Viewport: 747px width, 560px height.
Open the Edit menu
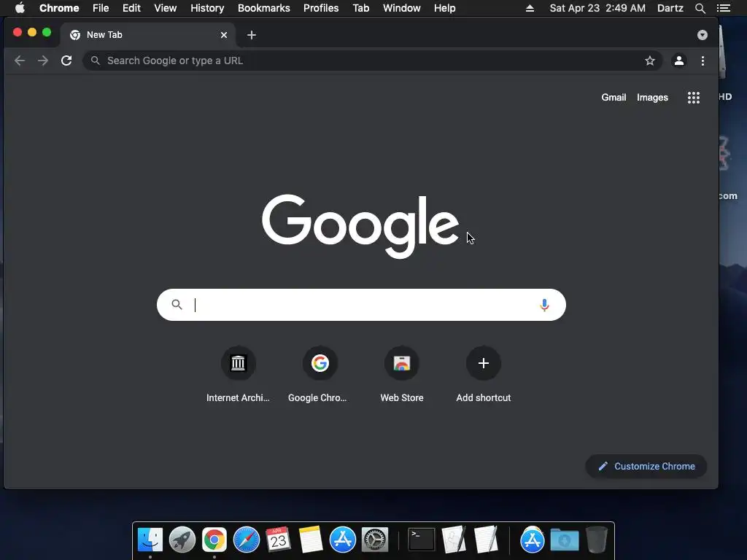click(131, 8)
